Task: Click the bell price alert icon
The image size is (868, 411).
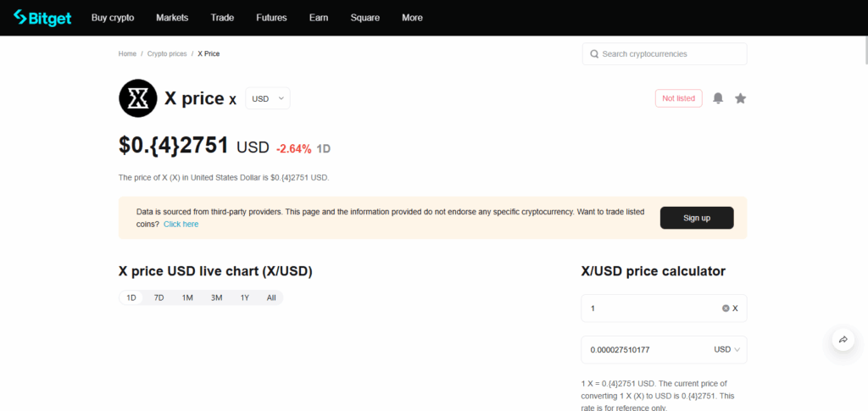Action: click(718, 98)
